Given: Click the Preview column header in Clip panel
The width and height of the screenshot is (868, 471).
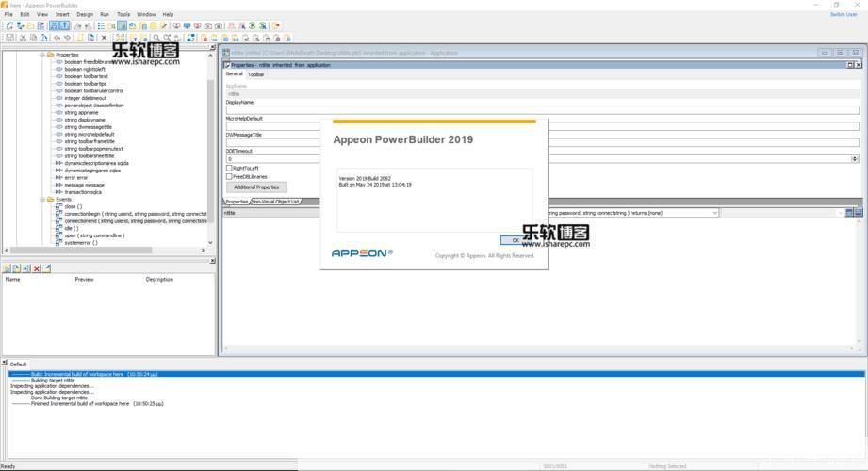Looking at the screenshot, I should [x=84, y=280].
